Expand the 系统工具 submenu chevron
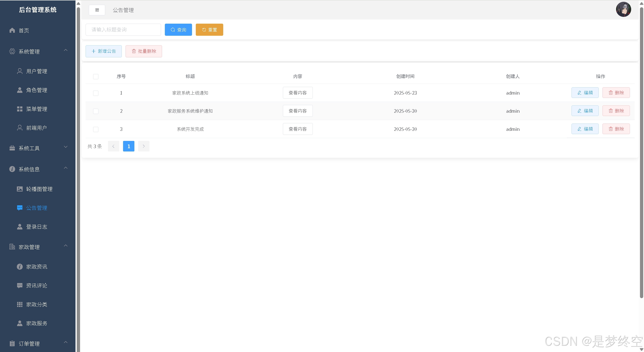 (66, 147)
